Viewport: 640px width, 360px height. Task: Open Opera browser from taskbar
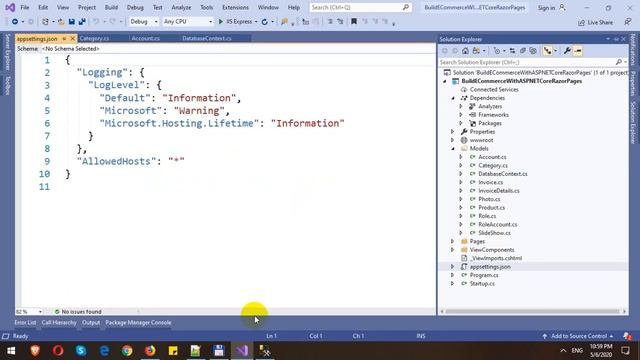point(58,351)
